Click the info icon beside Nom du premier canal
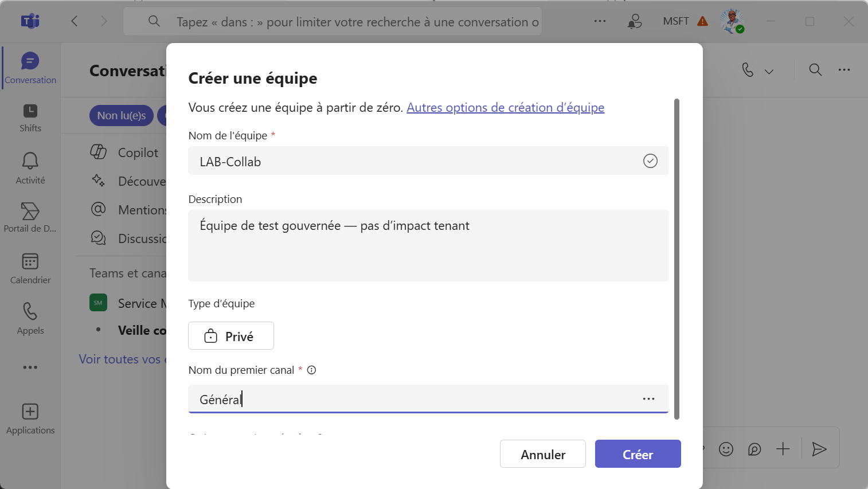The image size is (868, 489). [x=311, y=370]
